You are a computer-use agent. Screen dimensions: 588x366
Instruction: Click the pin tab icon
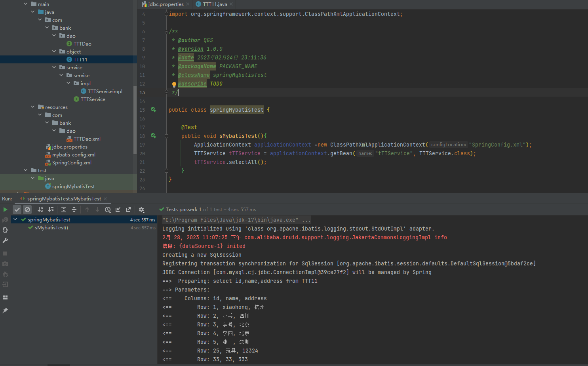pos(5,311)
